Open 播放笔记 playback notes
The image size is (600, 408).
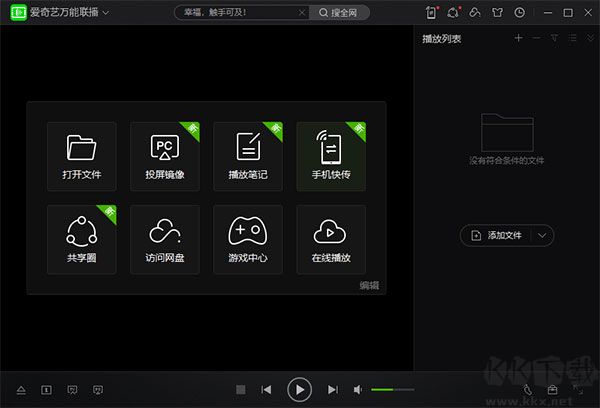click(248, 156)
